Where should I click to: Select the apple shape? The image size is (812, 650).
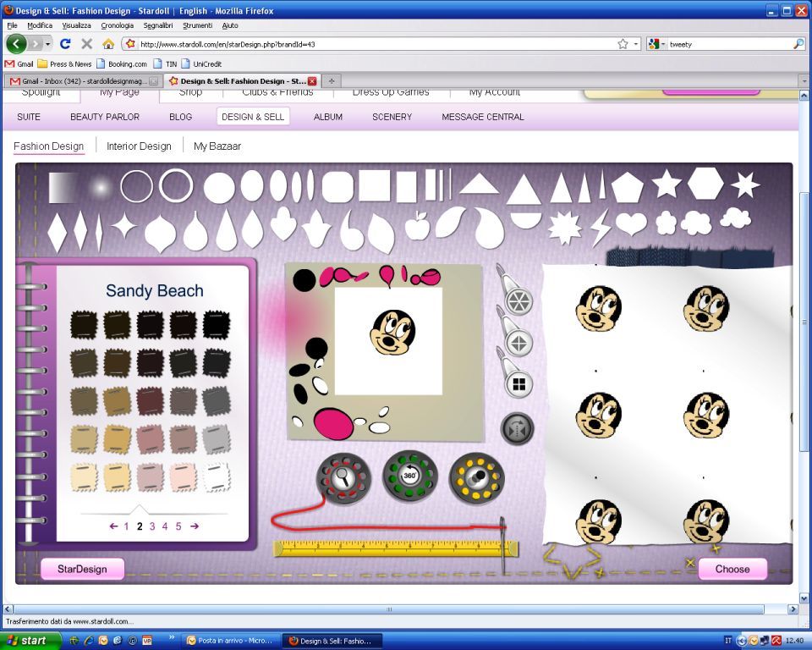(417, 226)
